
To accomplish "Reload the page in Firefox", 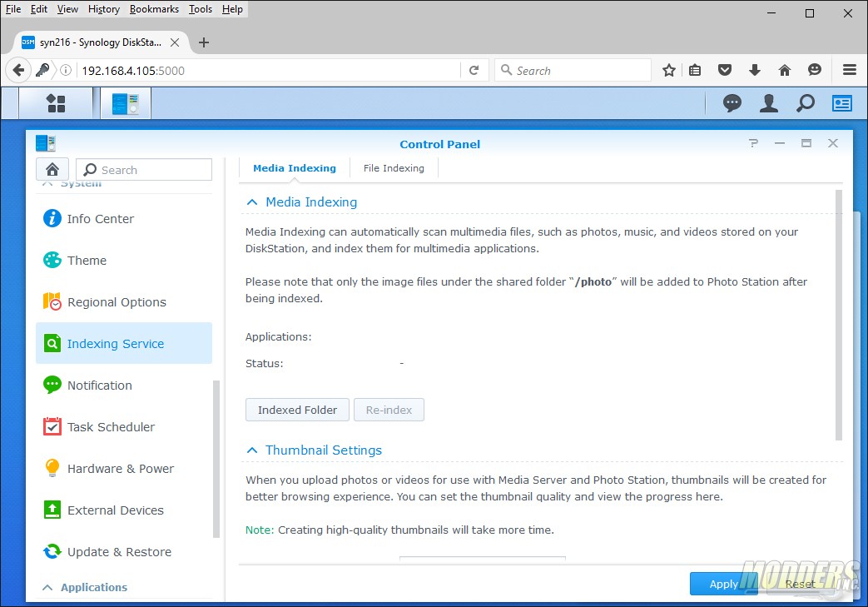I will coord(474,70).
